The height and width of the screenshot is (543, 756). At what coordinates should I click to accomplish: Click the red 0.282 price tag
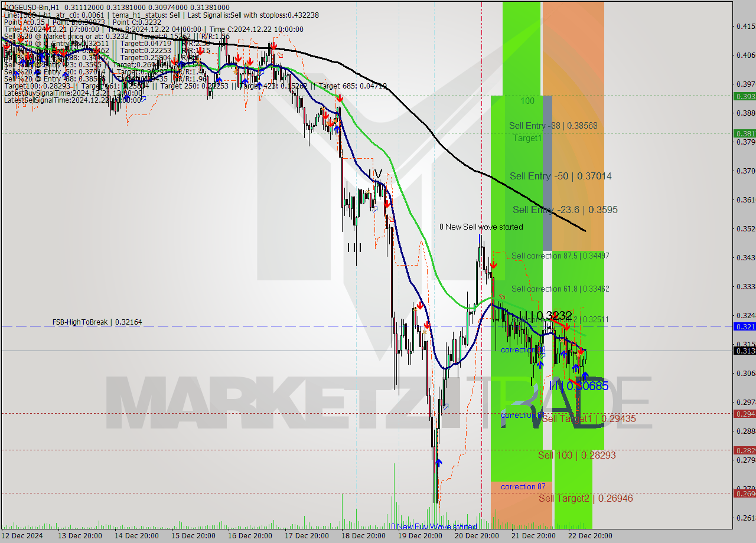744,450
